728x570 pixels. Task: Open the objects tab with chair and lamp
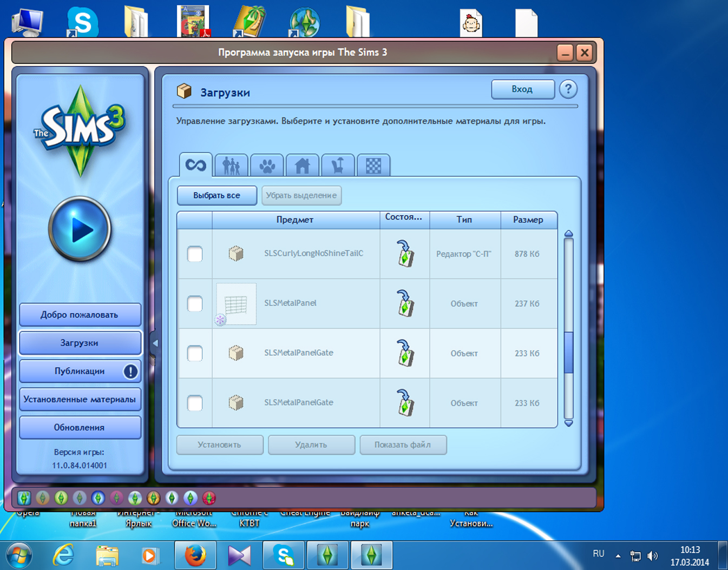338,165
